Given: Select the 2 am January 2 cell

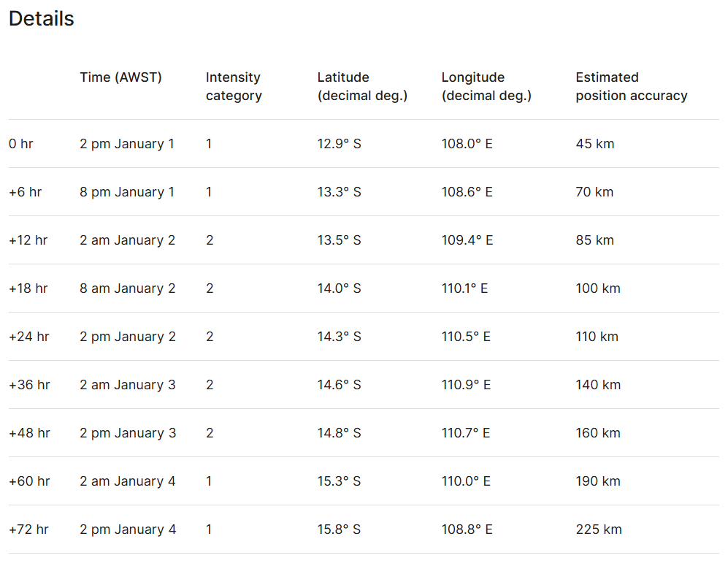Looking at the screenshot, I should tap(128, 240).
